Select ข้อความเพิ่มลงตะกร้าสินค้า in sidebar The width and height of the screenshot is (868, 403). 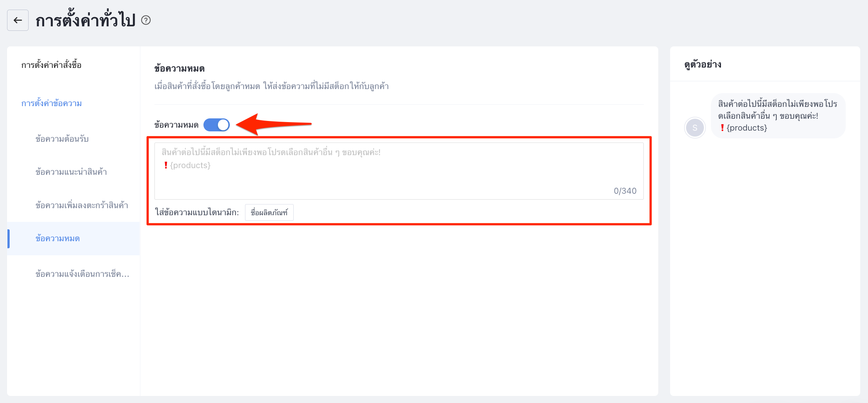[x=82, y=205]
